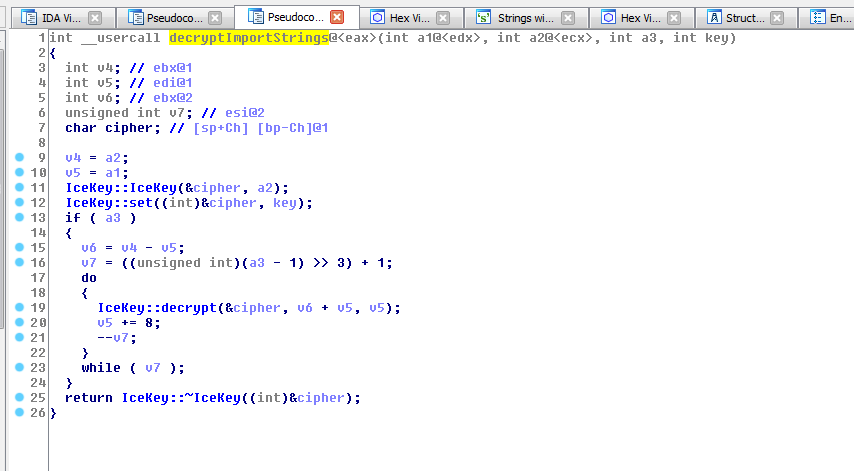Toggle breakpoint on IceKey::IceKey line 11

tap(20, 187)
